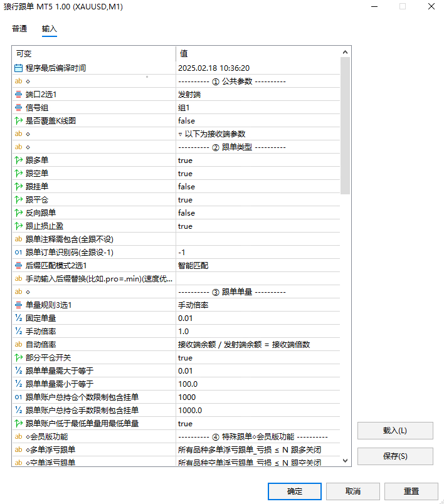Screen dimensions: 444x504
Task: Click the boolean icon beside 跟多单
Action: (19, 160)
